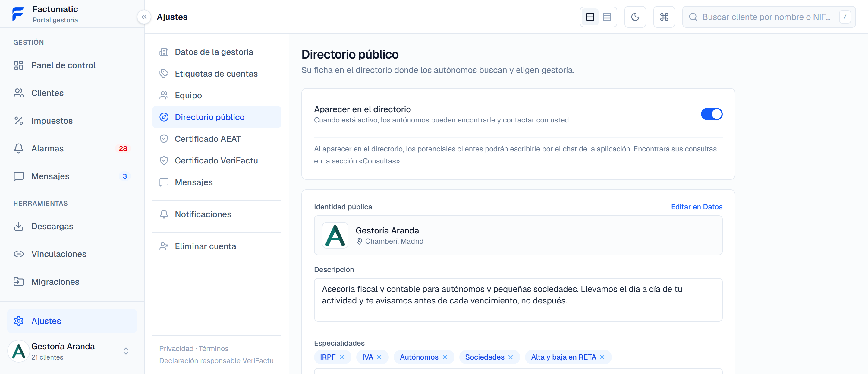Click the Gestoría Aranda logo in identity card

(x=335, y=235)
